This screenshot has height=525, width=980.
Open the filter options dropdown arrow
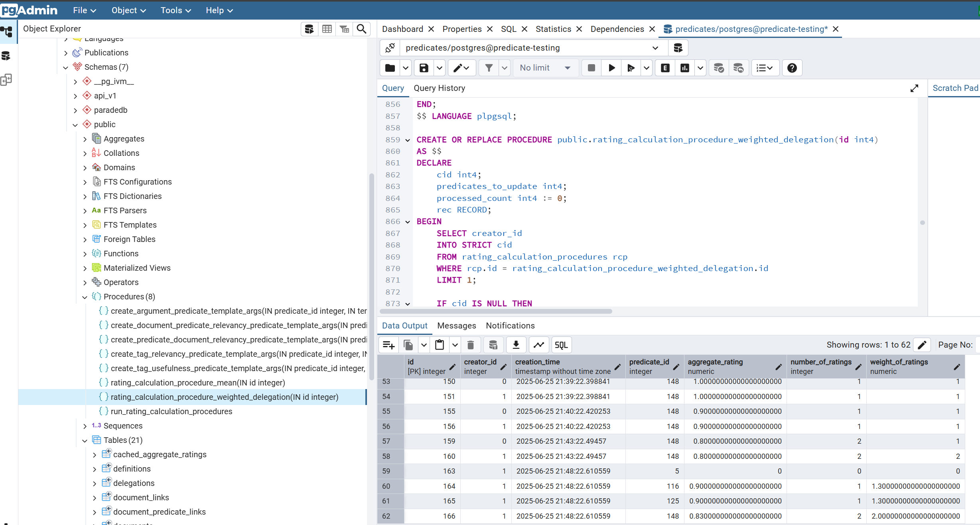tap(505, 68)
